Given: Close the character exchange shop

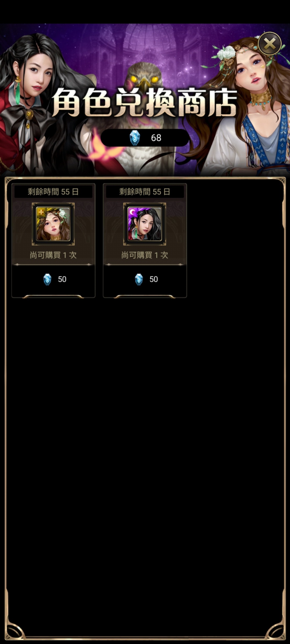Looking at the screenshot, I should click(x=270, y=44).
